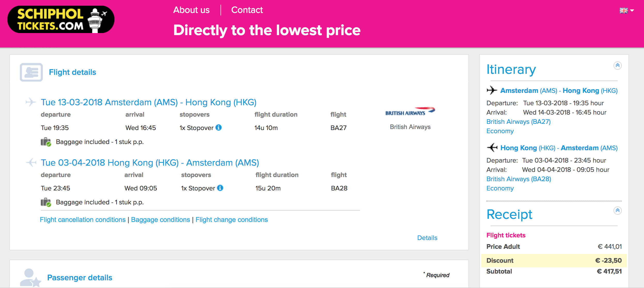Screen dimensions: 644x288
Task: Open Flight cancellation conditions link
Action: (83, 220)
